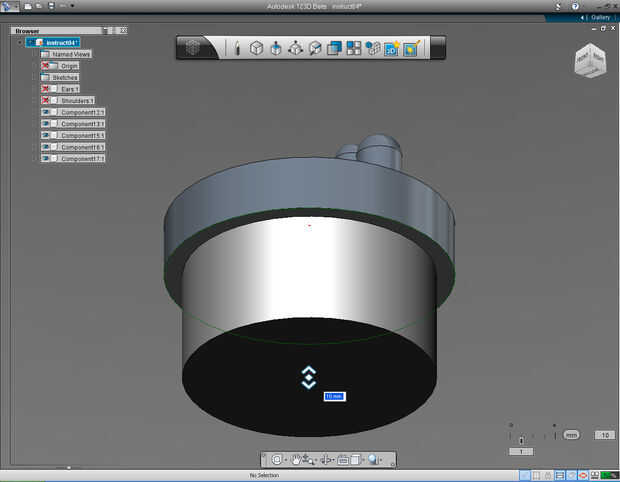Open the Gallery tab

[x=599, y=17]
